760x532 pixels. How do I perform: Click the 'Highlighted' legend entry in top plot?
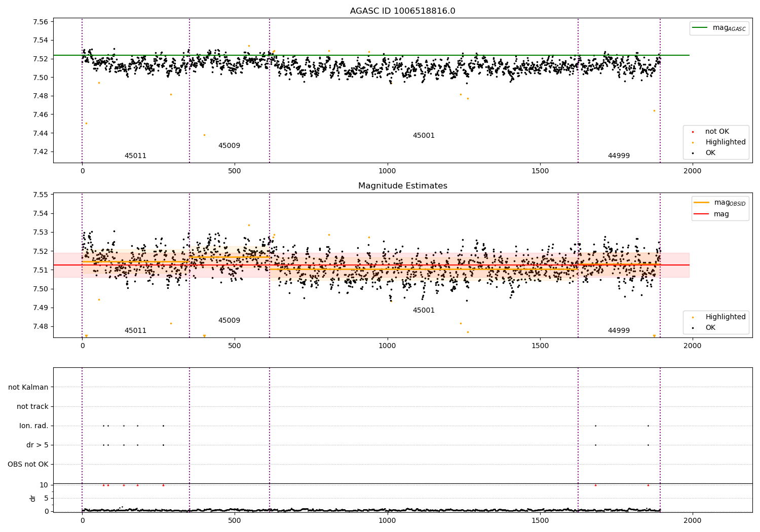(x=726, y=142)
